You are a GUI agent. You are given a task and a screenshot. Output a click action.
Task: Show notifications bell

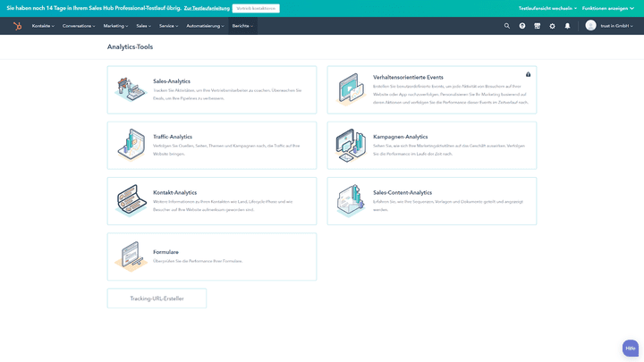(567, 26)
